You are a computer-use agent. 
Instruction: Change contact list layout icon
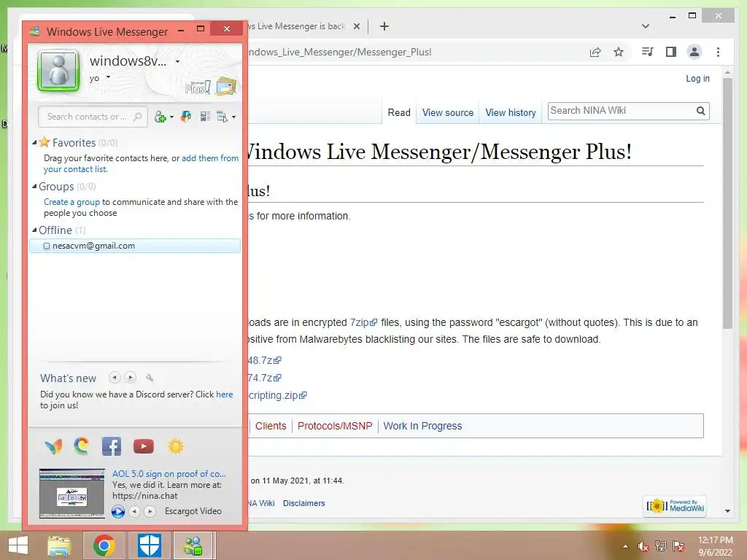205,117
